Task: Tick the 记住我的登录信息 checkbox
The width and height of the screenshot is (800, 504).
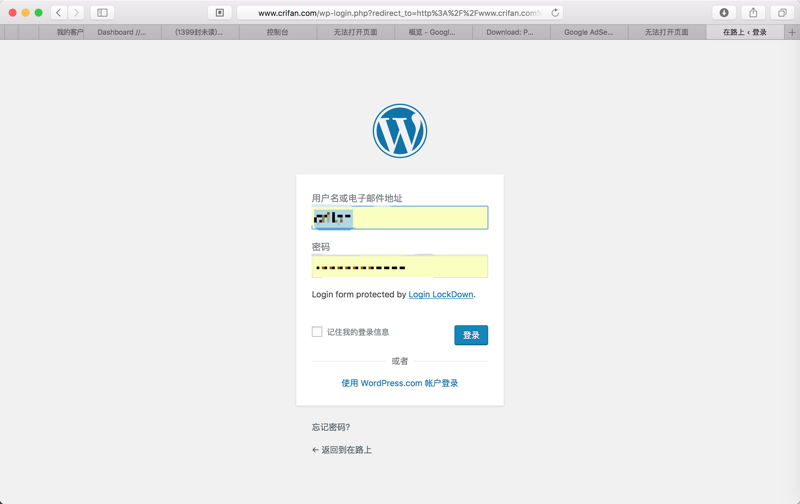Action: (317, 332)
